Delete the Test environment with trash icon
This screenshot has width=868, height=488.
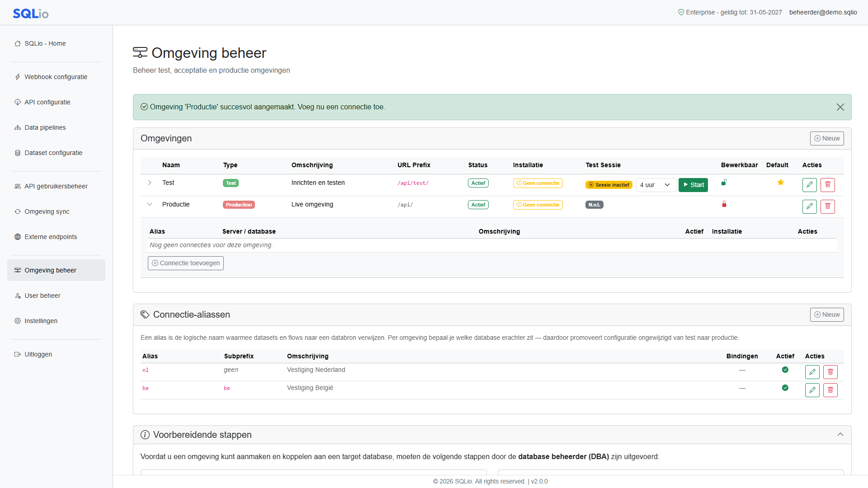point(827,185)
